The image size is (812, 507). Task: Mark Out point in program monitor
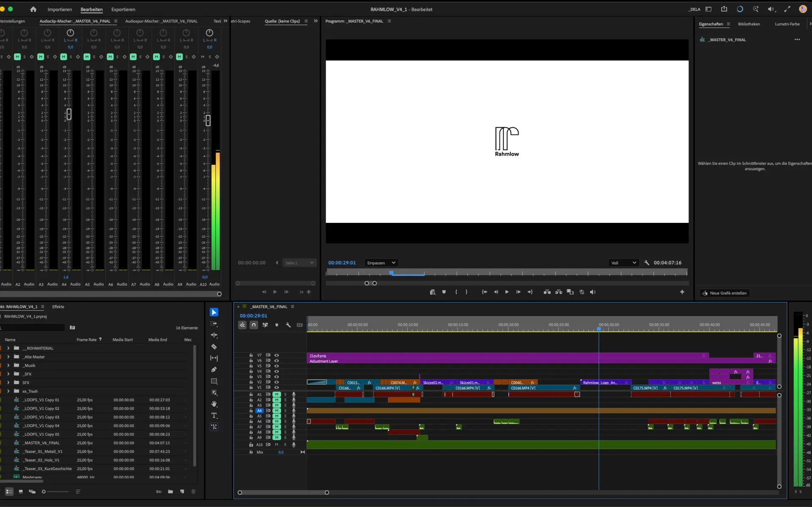(x=466, y=292)
